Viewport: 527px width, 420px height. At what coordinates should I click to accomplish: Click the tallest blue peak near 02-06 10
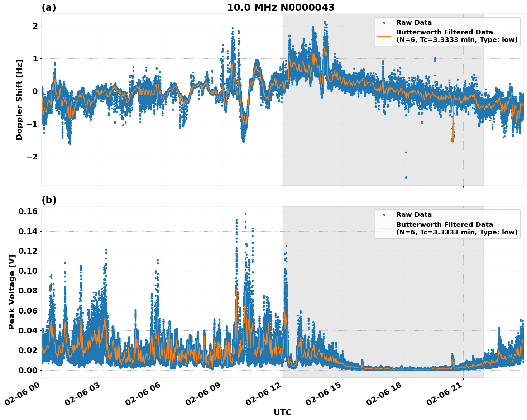[x=246, y=214]
